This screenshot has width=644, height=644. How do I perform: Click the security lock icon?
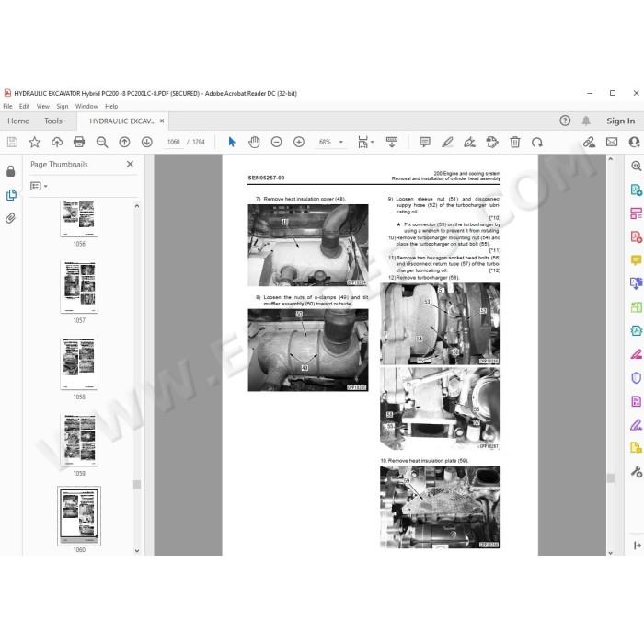point(11,171)
